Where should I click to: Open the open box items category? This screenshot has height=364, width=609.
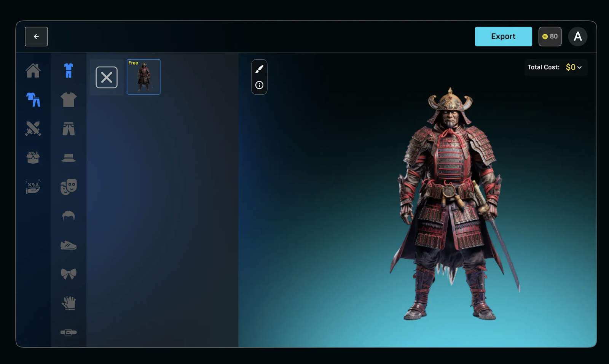tap(33, 157)
